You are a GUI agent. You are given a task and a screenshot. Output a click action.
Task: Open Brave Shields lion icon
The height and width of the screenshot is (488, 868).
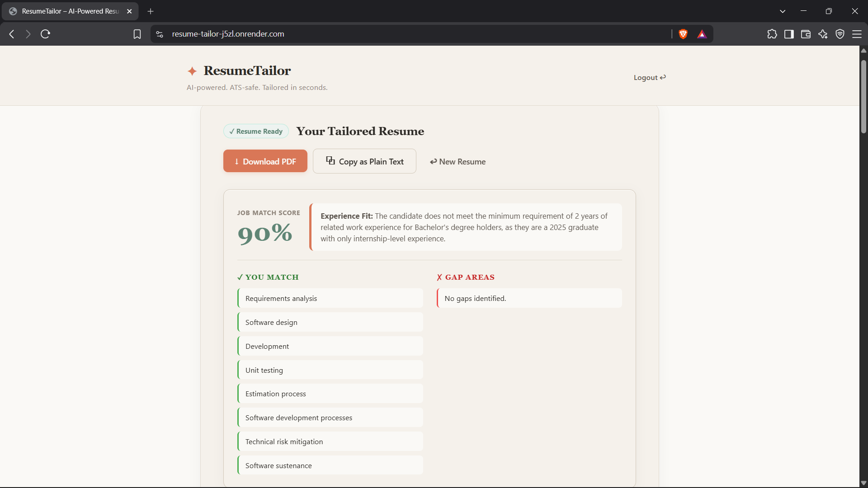683,34
